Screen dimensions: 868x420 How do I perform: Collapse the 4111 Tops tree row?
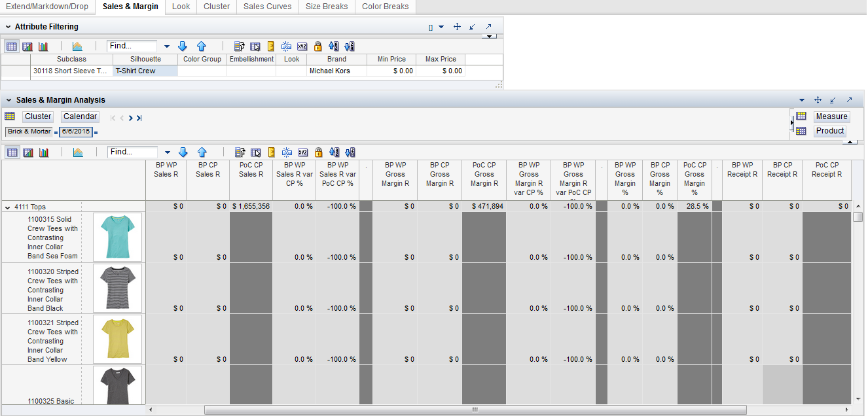8,207
